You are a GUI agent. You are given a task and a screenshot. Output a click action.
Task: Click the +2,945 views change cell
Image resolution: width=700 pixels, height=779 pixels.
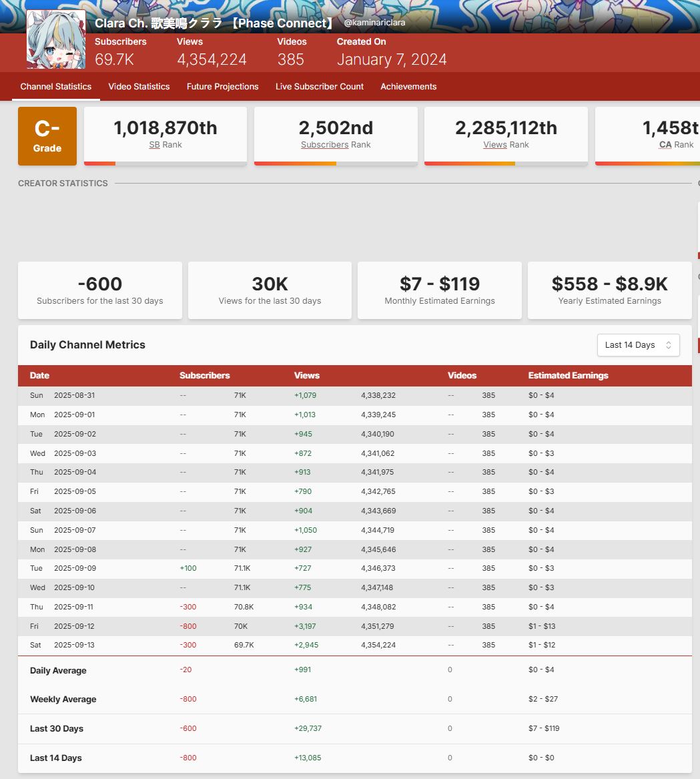point(306,645)
